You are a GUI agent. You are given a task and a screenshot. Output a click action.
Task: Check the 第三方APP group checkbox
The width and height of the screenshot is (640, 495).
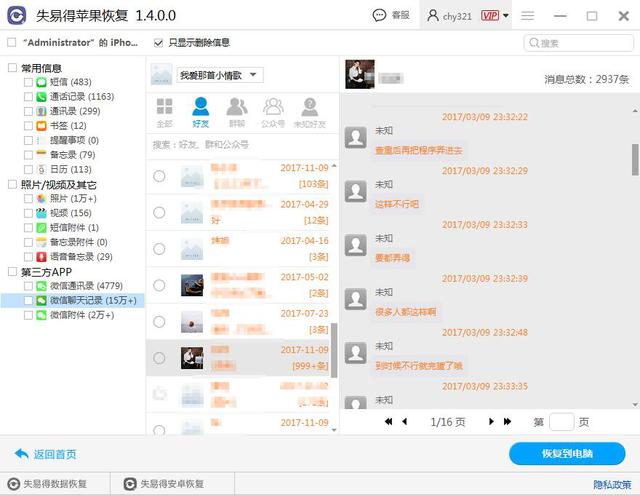[12, 271]
